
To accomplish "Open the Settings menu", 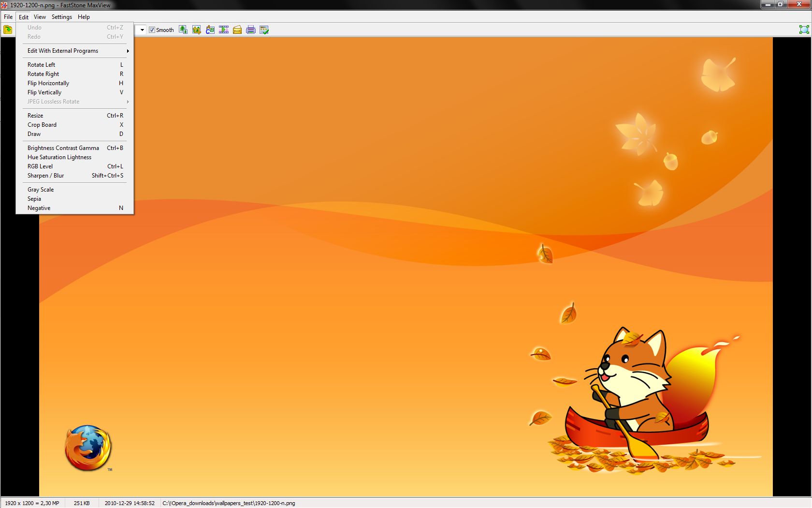I will click(62, 17).
